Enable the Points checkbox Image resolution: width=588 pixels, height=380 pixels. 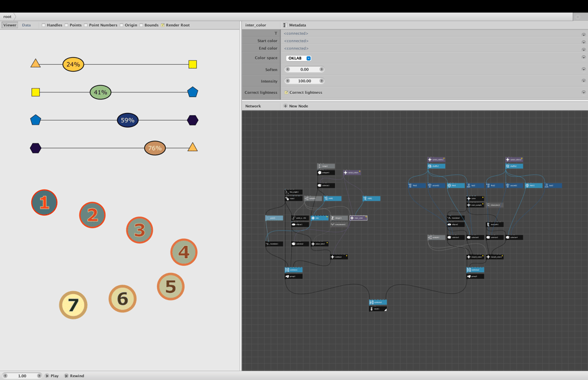[66, 25]
